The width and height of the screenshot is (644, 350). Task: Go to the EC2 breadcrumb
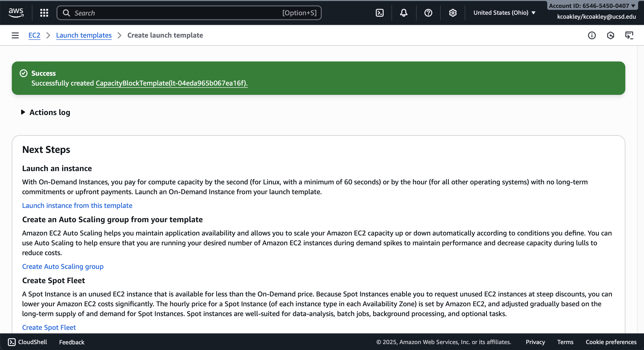click(34, 35)
